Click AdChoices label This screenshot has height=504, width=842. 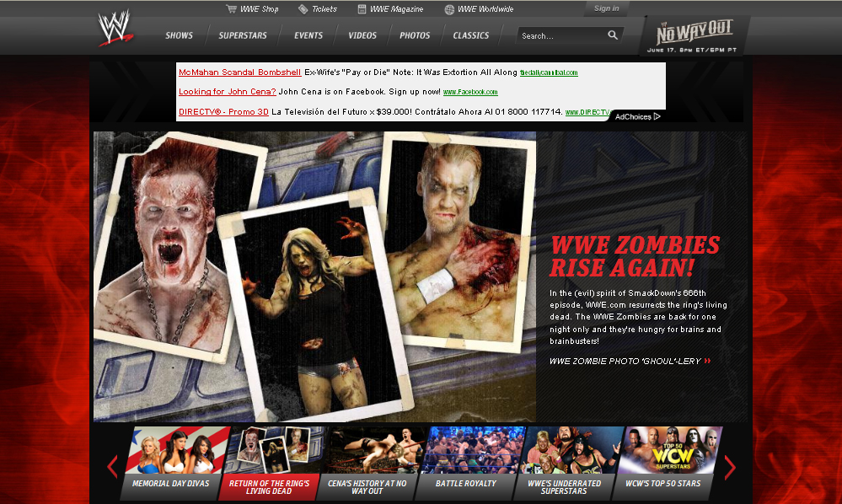tap(633, 116)
